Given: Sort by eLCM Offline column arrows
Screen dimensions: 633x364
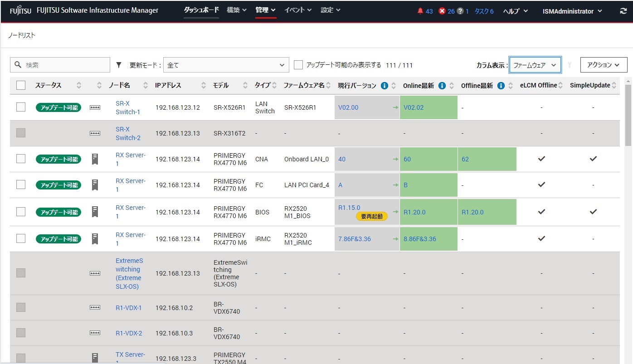Looking at the screenshot, I should [560, 85].
